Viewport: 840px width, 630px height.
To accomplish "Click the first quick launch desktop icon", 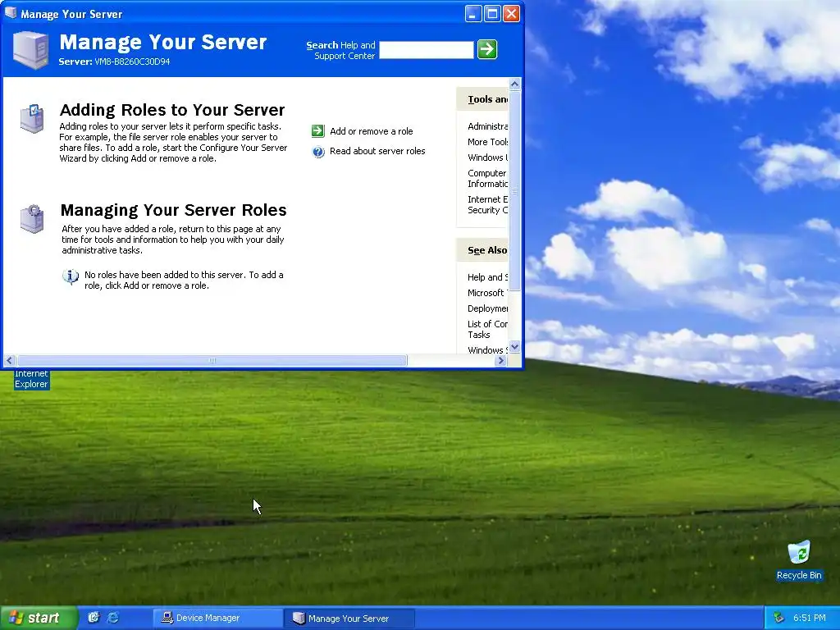I will coord(94,618).
